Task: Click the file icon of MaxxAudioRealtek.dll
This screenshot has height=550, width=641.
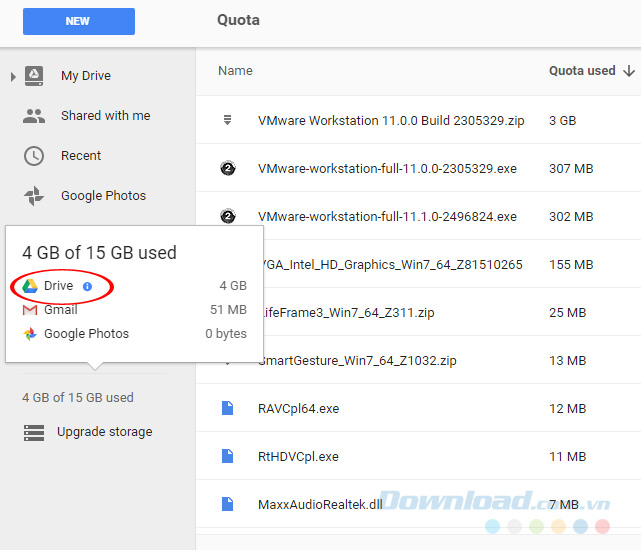Action: pos(228,504)
